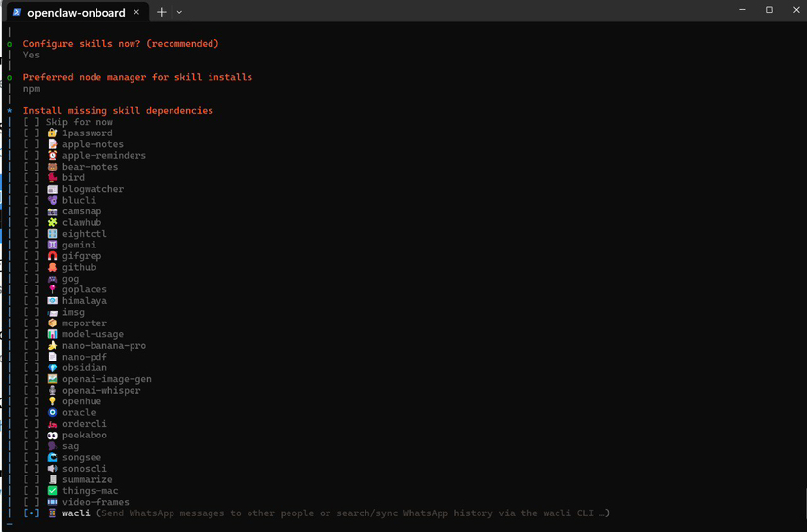Click the nano-banana-pro banana icon

pos(52,346)
